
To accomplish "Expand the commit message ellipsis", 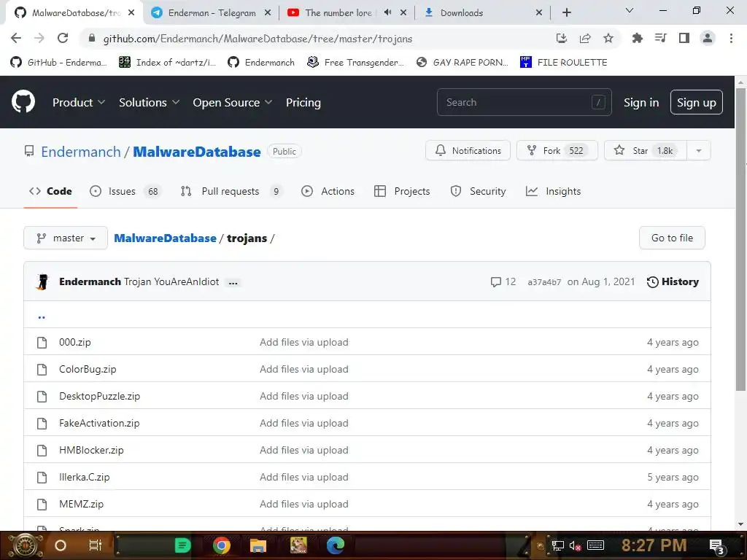I will [233, 283].
